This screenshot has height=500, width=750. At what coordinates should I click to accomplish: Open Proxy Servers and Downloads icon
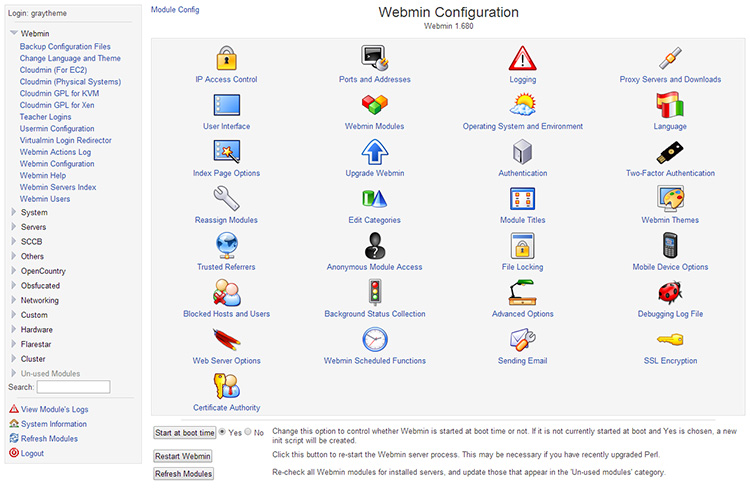coord(670,58)
